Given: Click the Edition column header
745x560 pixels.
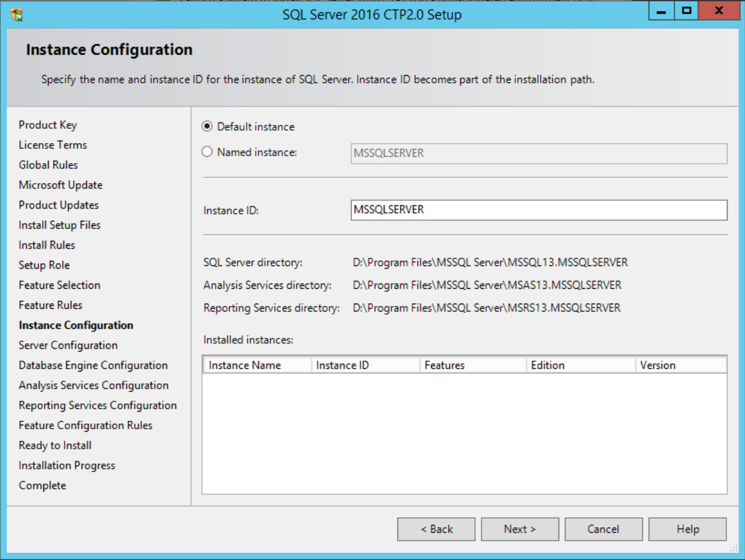Looking at the screenshot, I should tap(581, 365).
